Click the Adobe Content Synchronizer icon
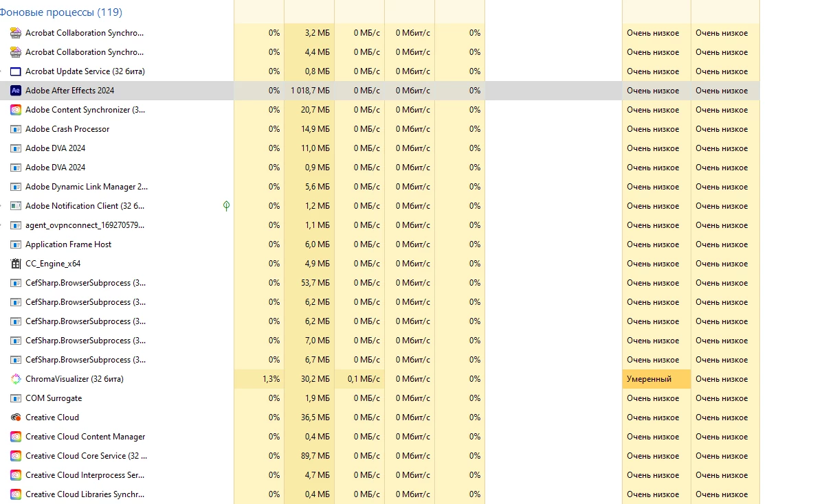This screenshot has height=504, width=813. coord(16,110)
